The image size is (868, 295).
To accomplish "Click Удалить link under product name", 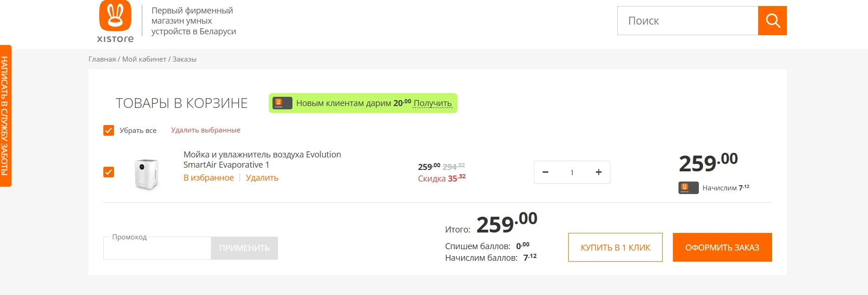I will coord(262,178).
